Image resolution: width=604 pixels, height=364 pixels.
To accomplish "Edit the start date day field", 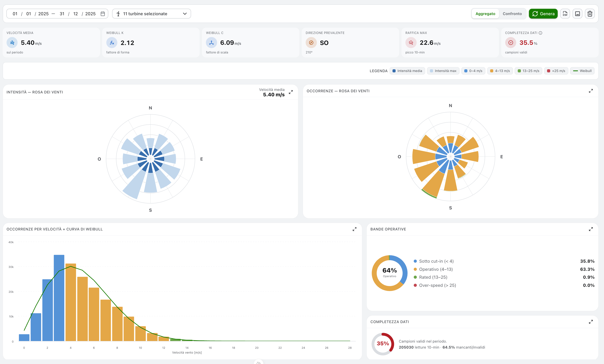I will point(15,14).
